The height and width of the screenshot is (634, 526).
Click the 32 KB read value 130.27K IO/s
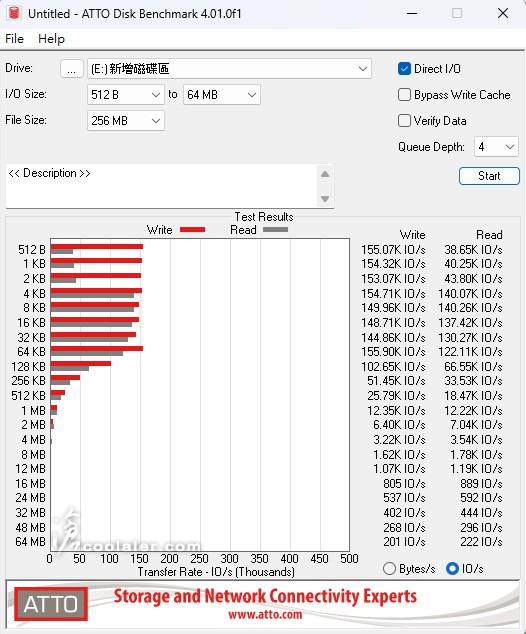[470, 338]
